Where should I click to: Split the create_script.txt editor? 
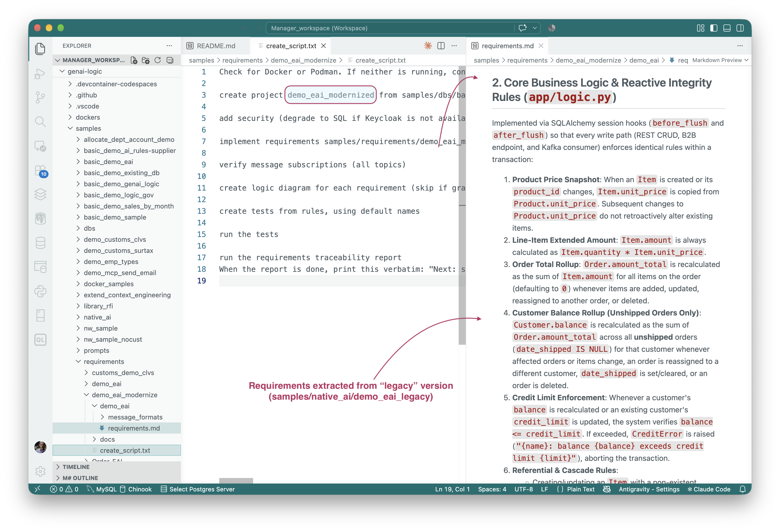[x=441, y=46]
